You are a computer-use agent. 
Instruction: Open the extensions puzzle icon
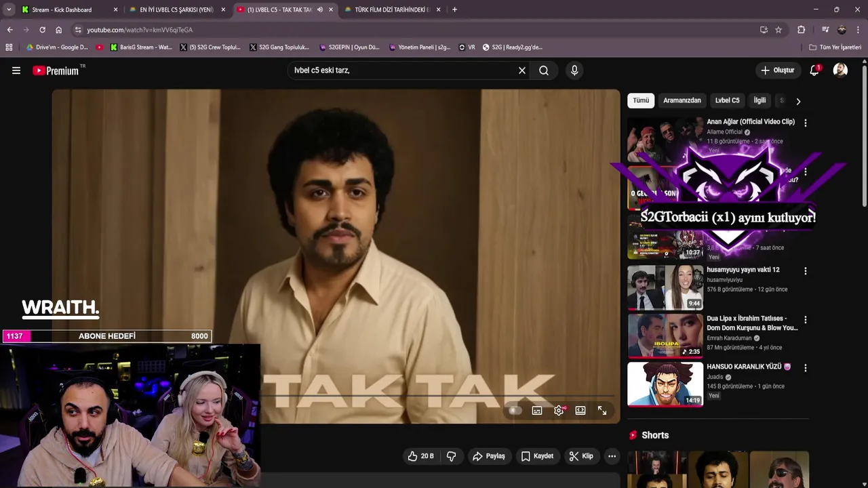(x=801, y=30)
